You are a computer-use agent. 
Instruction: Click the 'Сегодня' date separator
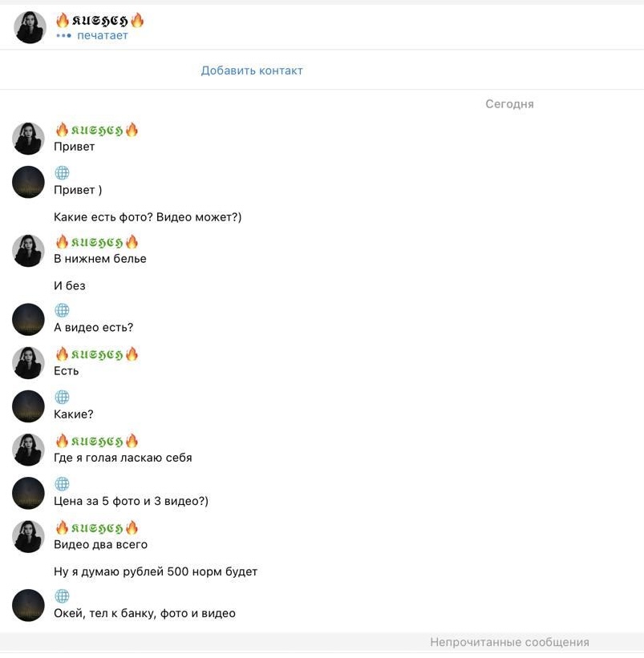pyautogui.click(x=509, y=103)
